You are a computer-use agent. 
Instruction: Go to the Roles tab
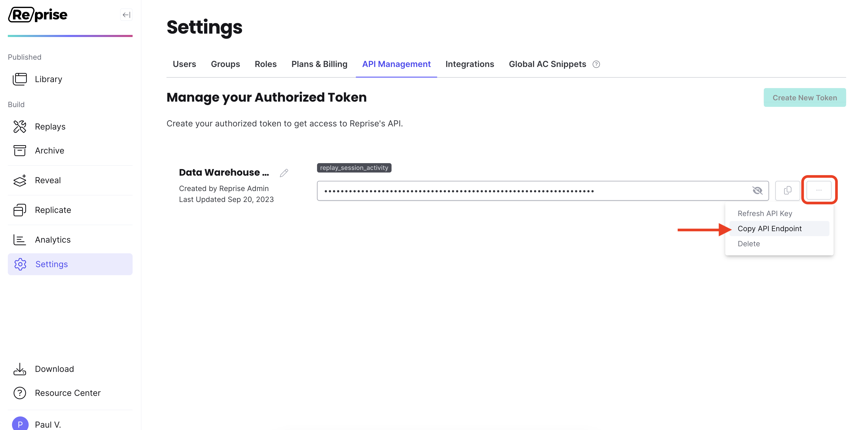265,64
